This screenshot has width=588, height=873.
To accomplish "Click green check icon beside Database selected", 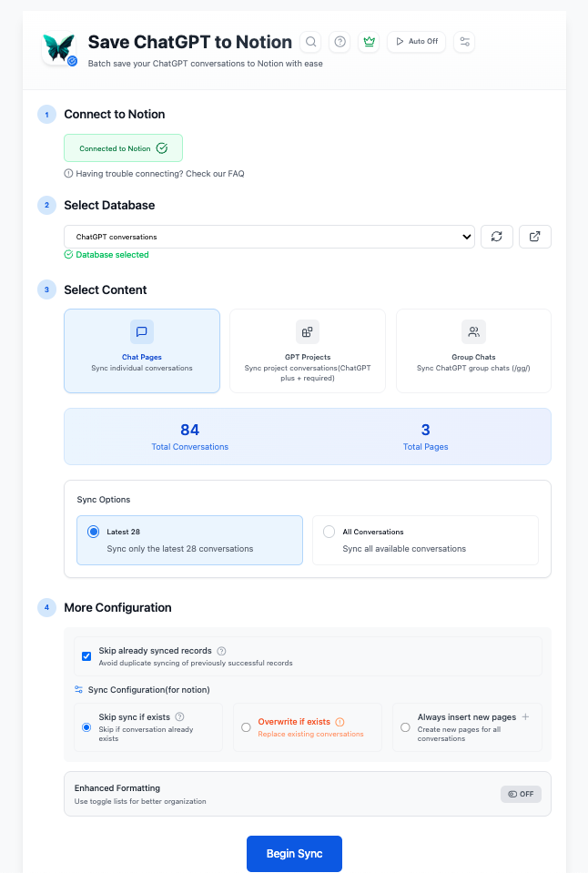I will (x=68, y=255).
